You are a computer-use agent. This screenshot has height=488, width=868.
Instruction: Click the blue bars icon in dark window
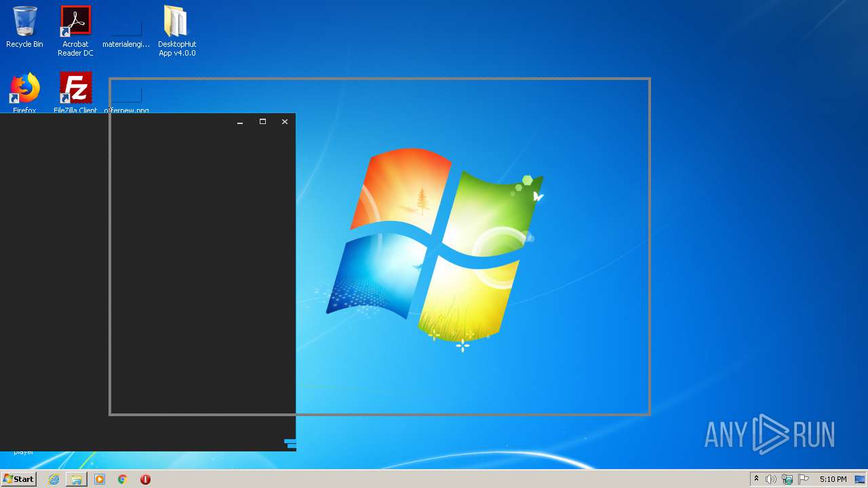coord(290,443)
